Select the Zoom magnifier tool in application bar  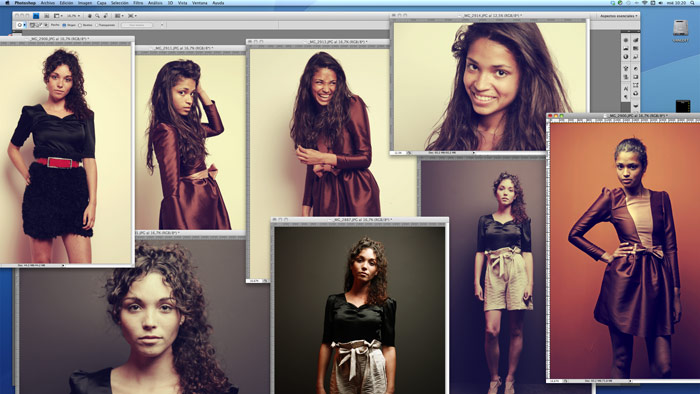97,16
